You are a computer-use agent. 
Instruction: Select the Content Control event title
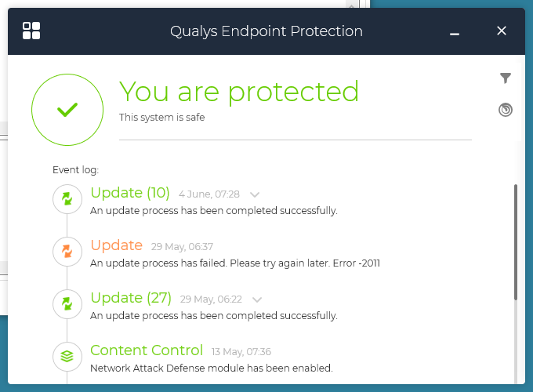(147, 350)
